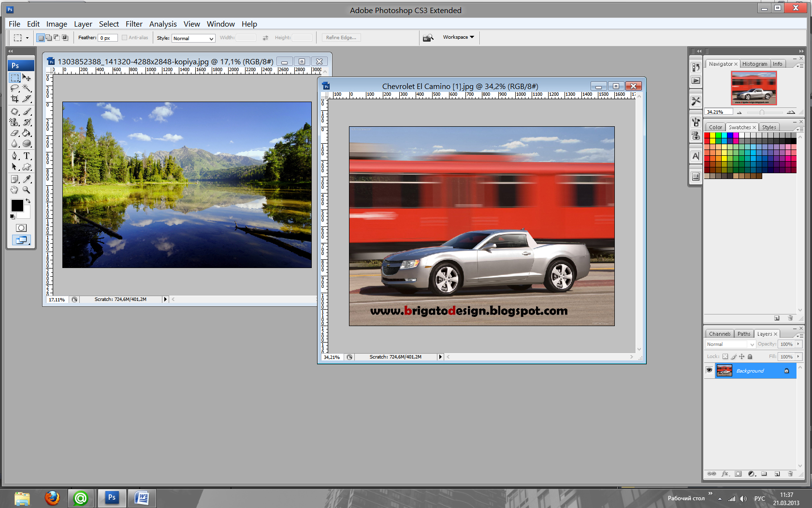
Task: Select the Slice tool
Action: coord(27,98)
